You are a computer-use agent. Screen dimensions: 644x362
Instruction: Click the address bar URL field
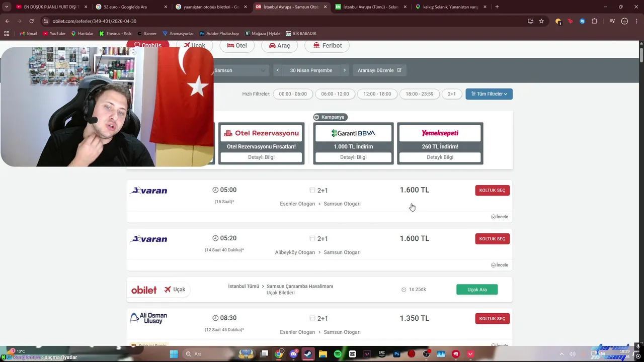click(x=282, y=21)
